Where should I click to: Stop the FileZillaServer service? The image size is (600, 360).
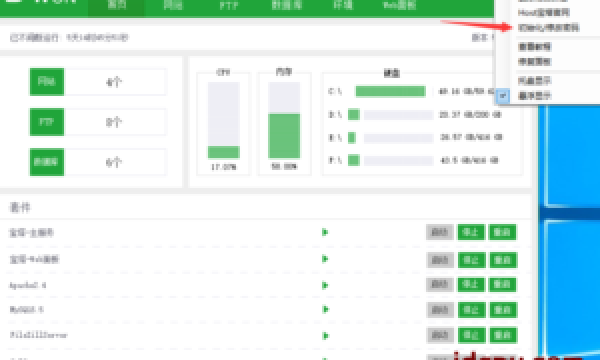click(471, 335)
